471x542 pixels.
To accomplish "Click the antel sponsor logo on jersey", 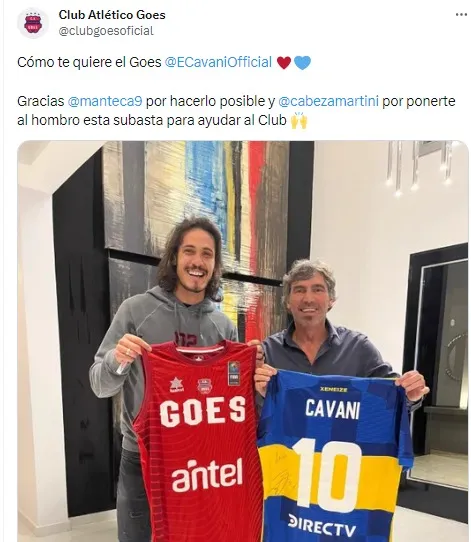I will pos(207,475).
